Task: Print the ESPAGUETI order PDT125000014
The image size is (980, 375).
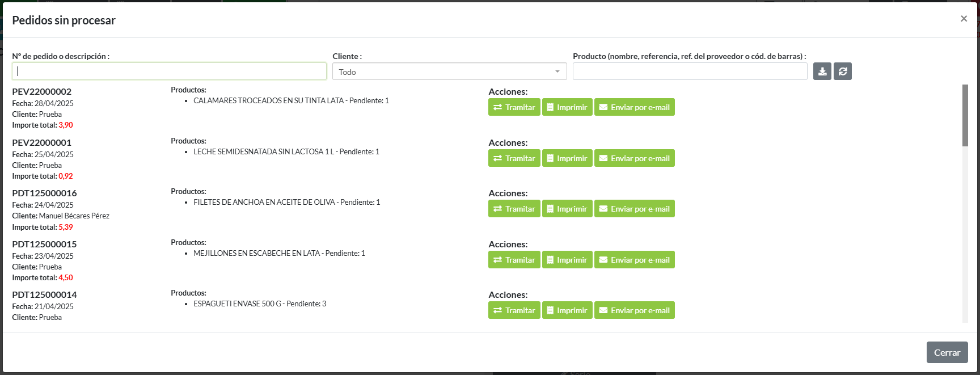Action: tap(567, 310)
